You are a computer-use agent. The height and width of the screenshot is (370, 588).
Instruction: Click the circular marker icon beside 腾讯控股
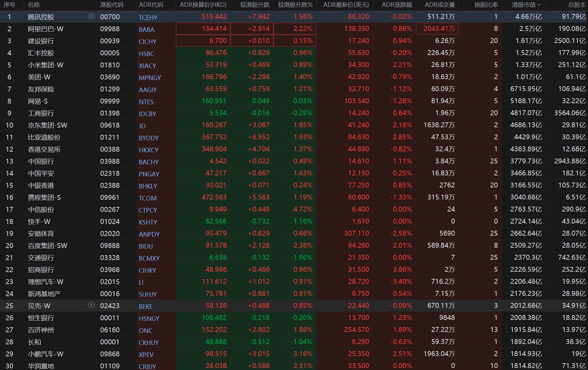click(91, 16)
